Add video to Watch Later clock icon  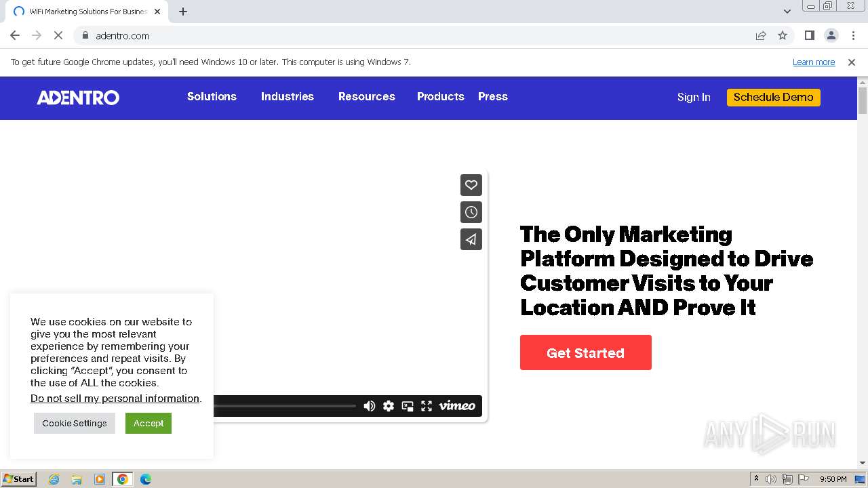(x=471, y=212)
